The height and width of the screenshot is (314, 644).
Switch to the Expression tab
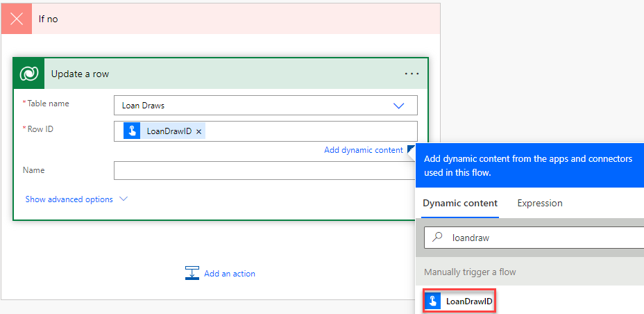(539, 203)
